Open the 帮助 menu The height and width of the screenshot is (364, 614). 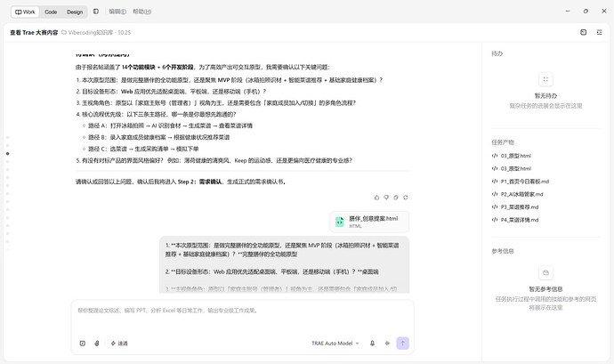tap(141, 12)
